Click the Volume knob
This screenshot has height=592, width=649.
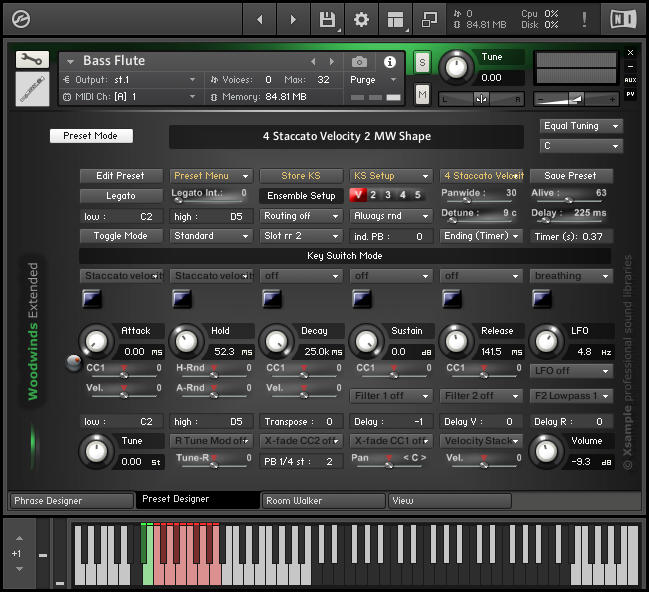(x=546, y=451)
